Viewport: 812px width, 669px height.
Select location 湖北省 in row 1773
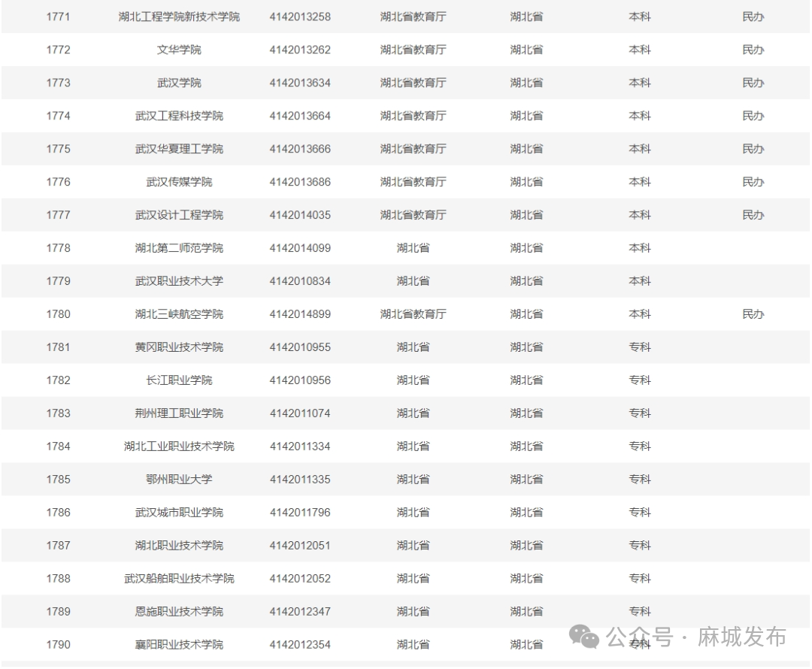(526, 83)
